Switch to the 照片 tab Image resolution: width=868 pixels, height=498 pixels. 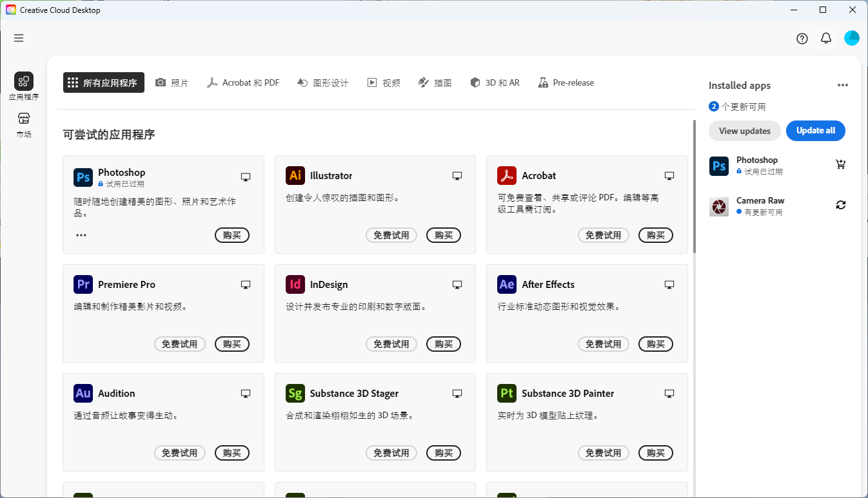(x=172, y=82)
